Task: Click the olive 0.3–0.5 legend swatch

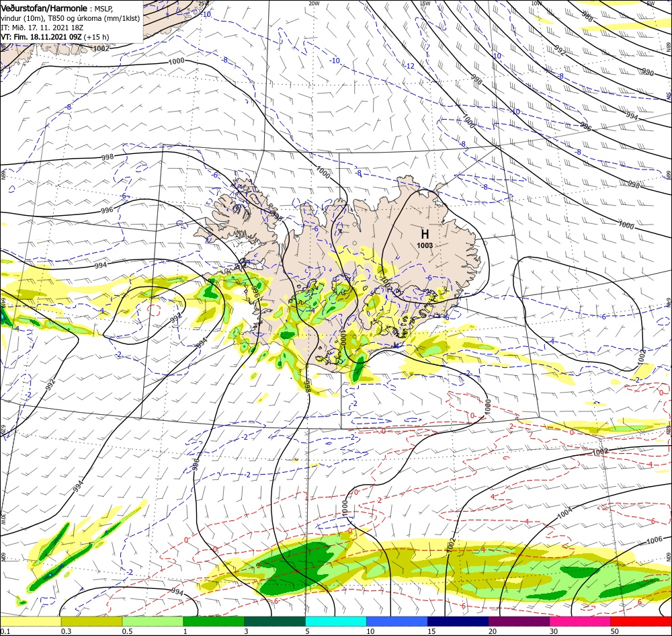Action: pyautogui.click(x=91, y=621)
